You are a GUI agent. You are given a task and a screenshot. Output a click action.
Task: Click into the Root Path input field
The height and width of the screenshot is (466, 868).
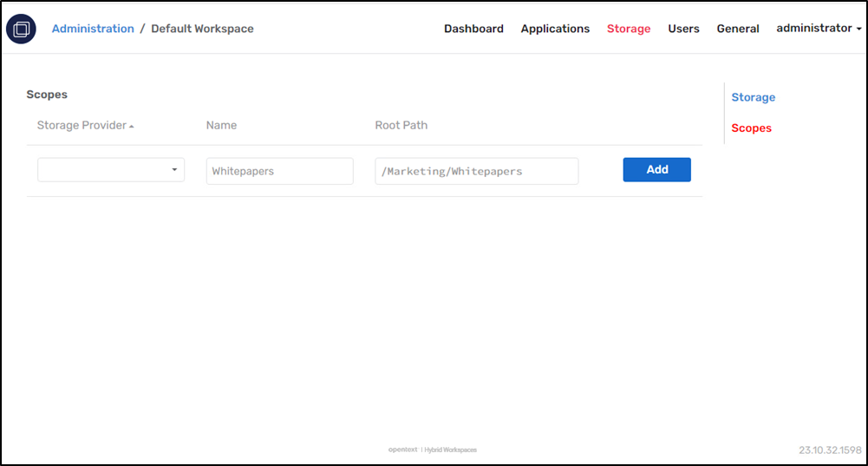tap(476, 171)
